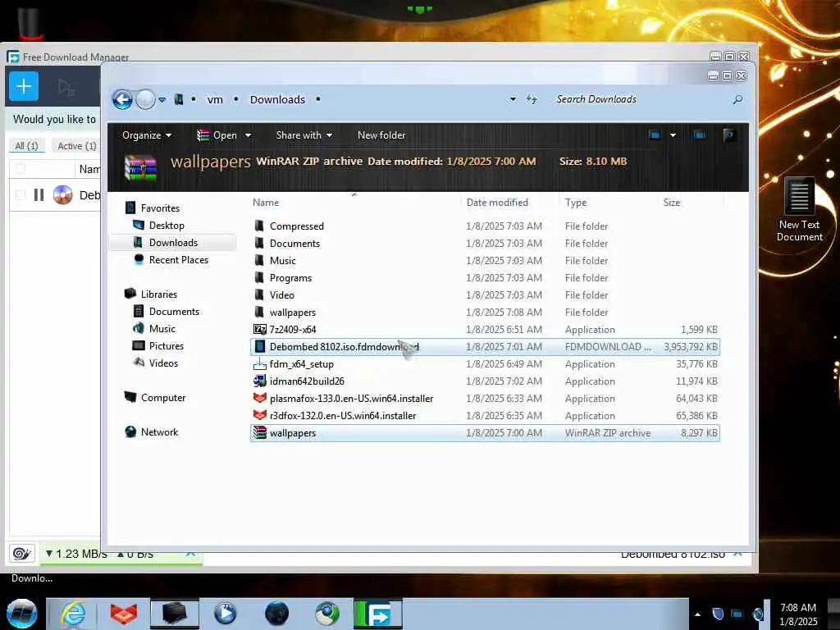The width and height of the screenshot is (840, 630).
Task: Expand the arrow next to Open
Action: (248, 135)
